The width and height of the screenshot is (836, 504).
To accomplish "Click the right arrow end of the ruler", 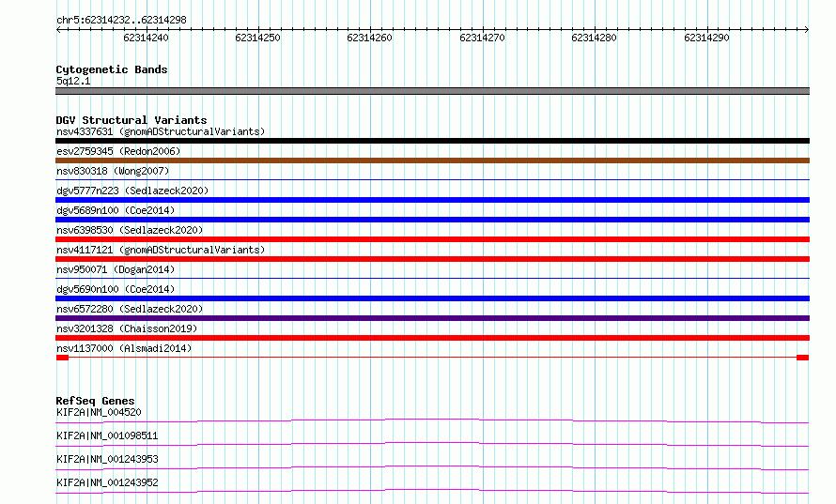I will [807, 29].
